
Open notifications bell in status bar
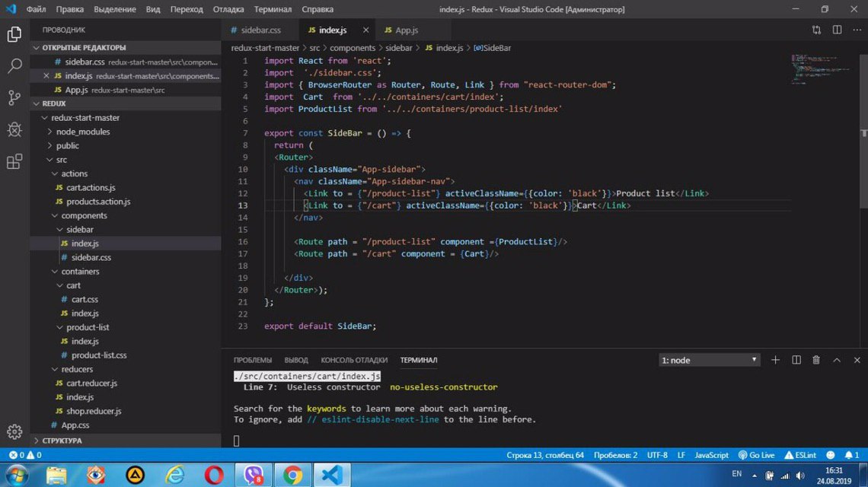coord(851,455)
